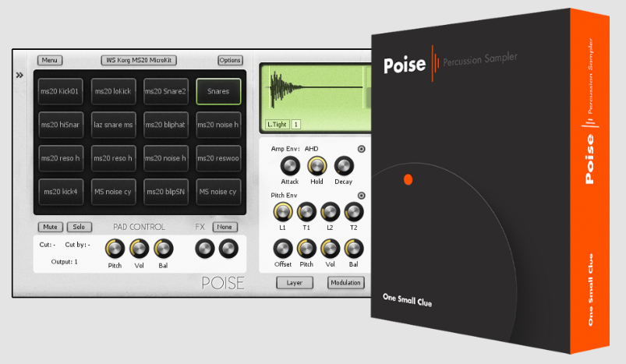Click the Pad Control Vol knob

tap(139, 249)
